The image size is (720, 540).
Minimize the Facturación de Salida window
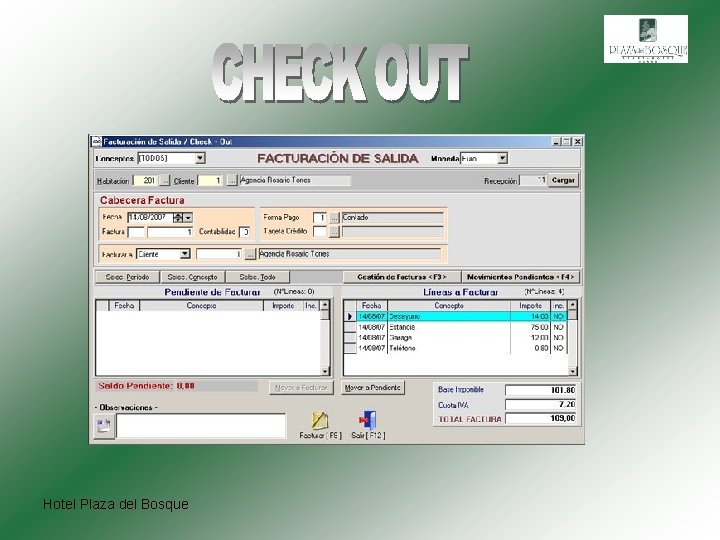pos(556,141)
